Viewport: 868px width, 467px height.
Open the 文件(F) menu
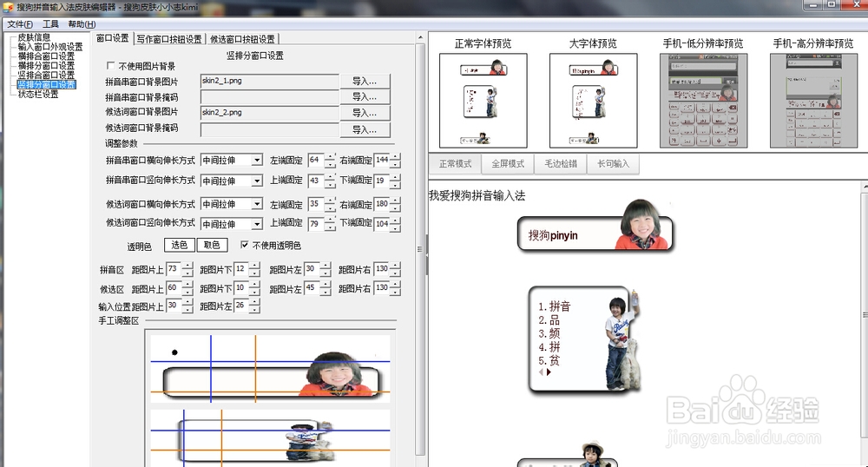20,24
